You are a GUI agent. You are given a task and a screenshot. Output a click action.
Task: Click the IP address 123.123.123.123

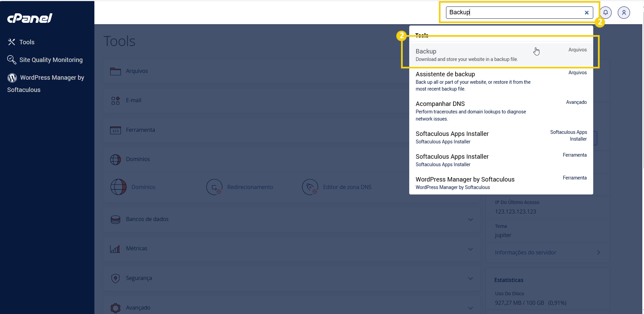516,211
